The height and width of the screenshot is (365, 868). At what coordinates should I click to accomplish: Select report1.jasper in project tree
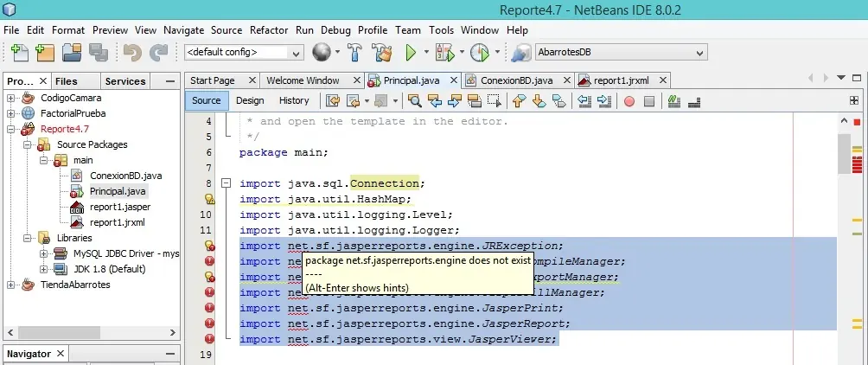(x=120, y=207)
